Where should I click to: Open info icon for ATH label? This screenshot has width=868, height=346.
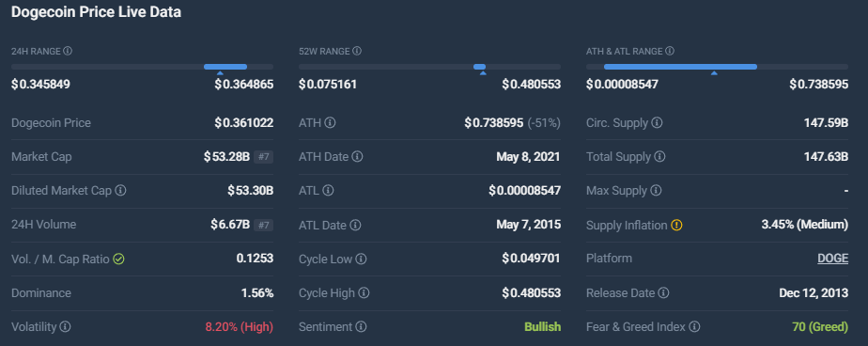point(330,122)
